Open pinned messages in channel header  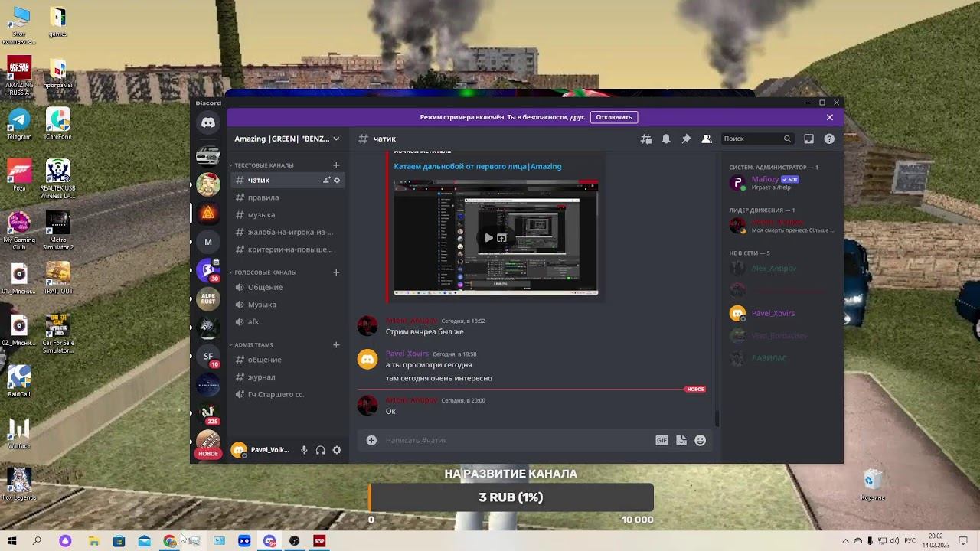(x=686, y=139)
